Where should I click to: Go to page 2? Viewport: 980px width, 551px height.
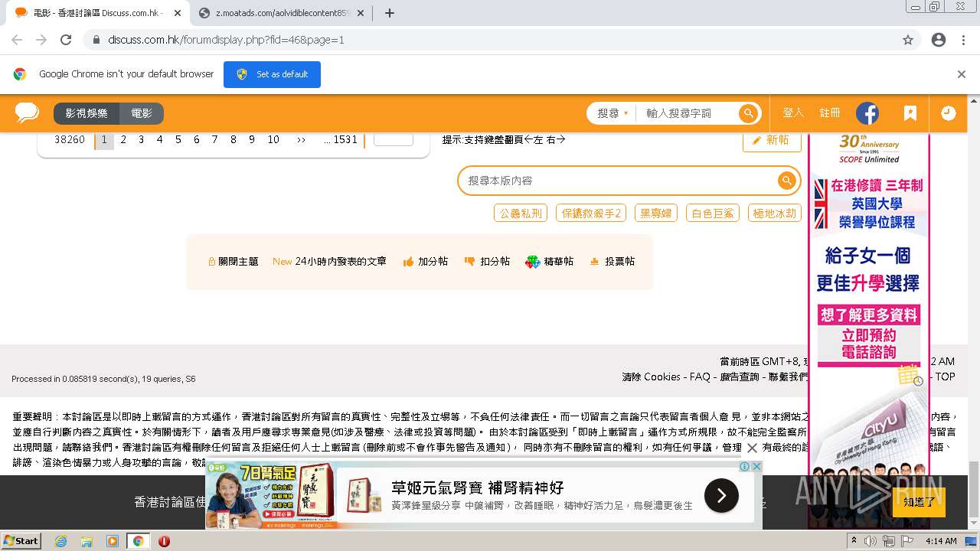point(122,139)
